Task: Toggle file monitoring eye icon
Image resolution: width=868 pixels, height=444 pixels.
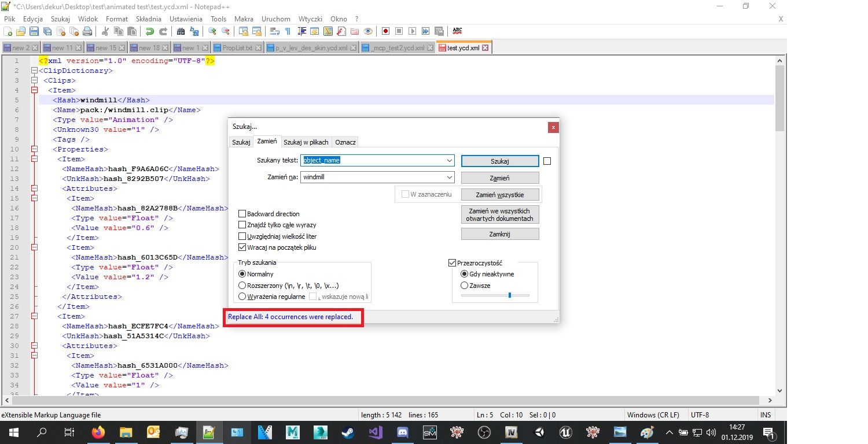Action: (x=368, y=31)
